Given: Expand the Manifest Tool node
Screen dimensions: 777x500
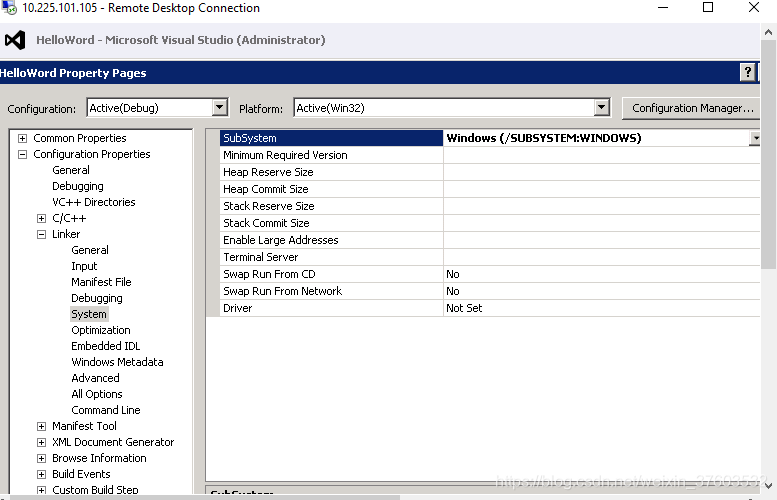Looking at the screenshot, I should (42, 426).
